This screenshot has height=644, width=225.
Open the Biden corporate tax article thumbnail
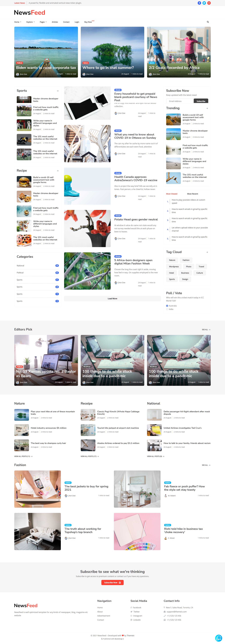click(x=46, y=47)
